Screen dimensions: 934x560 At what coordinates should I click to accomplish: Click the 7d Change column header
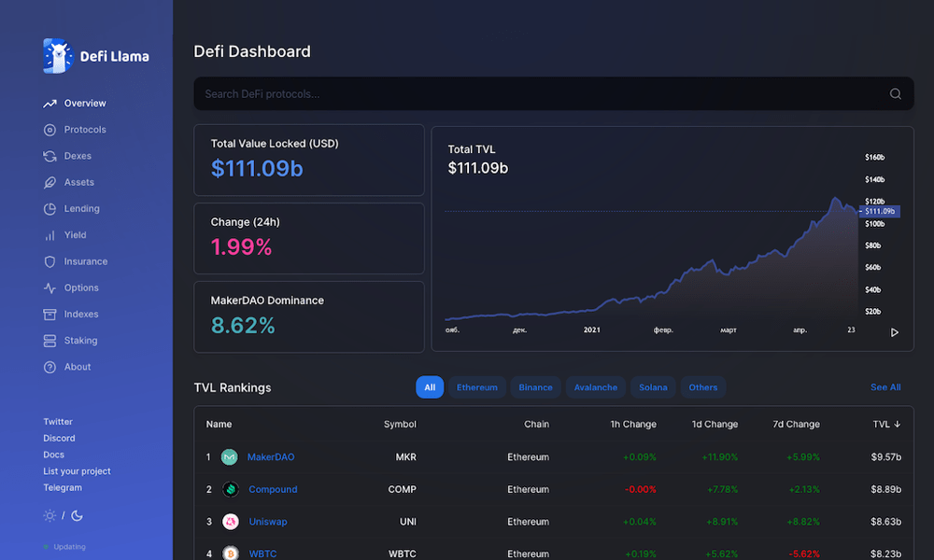pyautogui.click(x=797, y=425)
